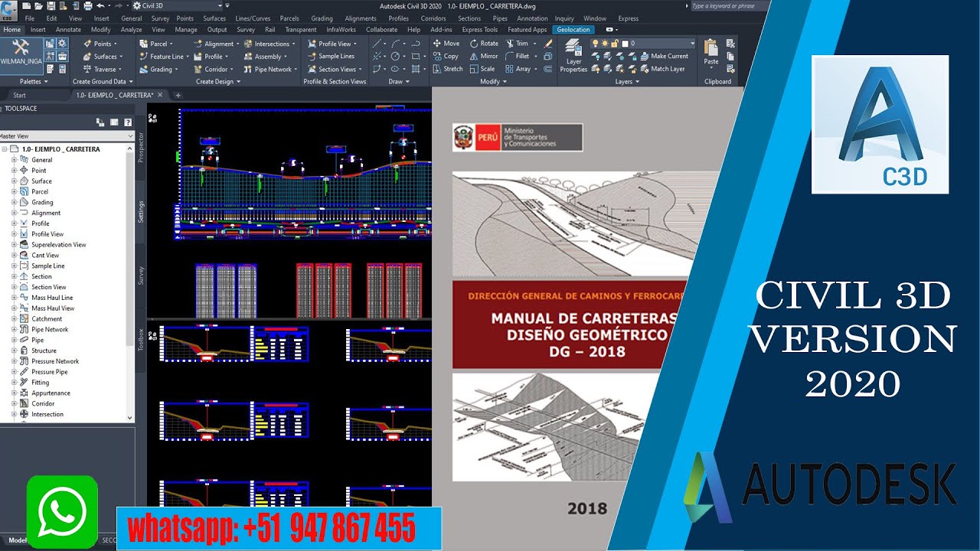Select the Line draw tool
Screen dimensions: 980x551
click(377, 44)
